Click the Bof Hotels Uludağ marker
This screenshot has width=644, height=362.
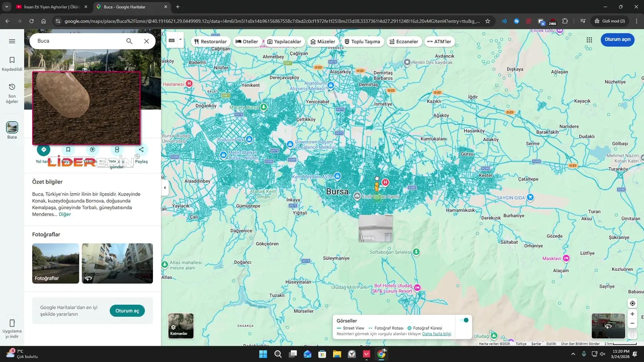point(417,288)
